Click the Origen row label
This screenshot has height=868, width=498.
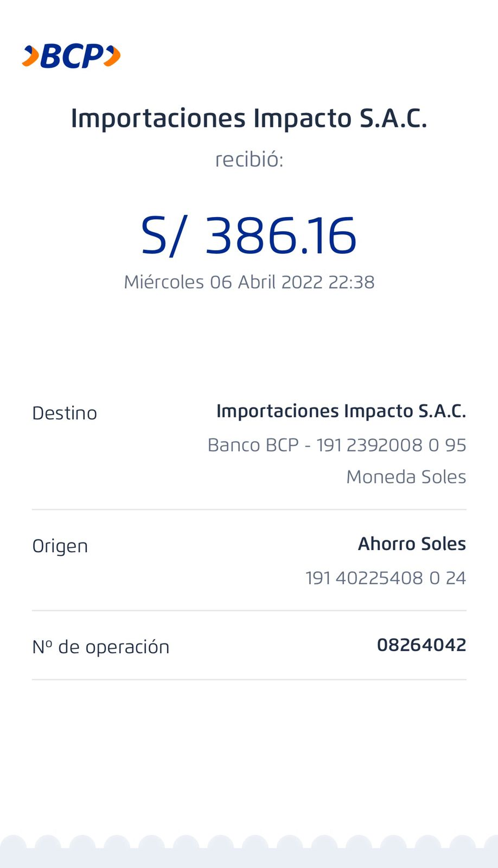point(60,546)
